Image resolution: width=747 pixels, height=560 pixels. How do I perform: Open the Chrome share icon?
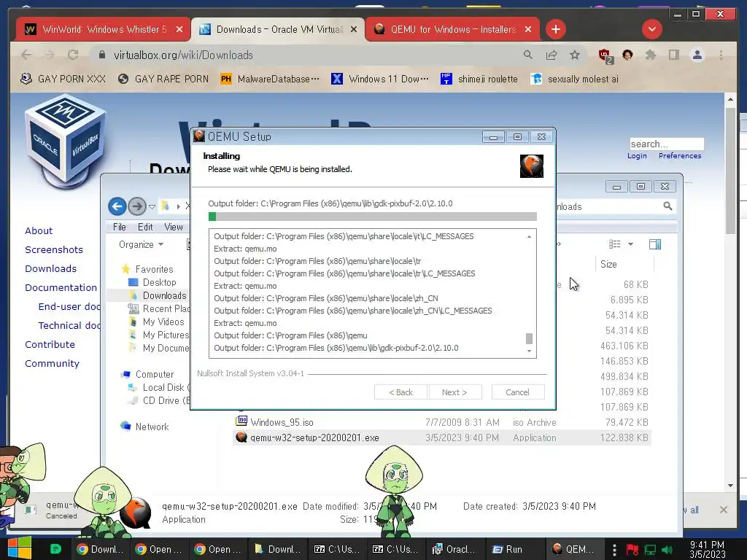(x=551, y=55)
